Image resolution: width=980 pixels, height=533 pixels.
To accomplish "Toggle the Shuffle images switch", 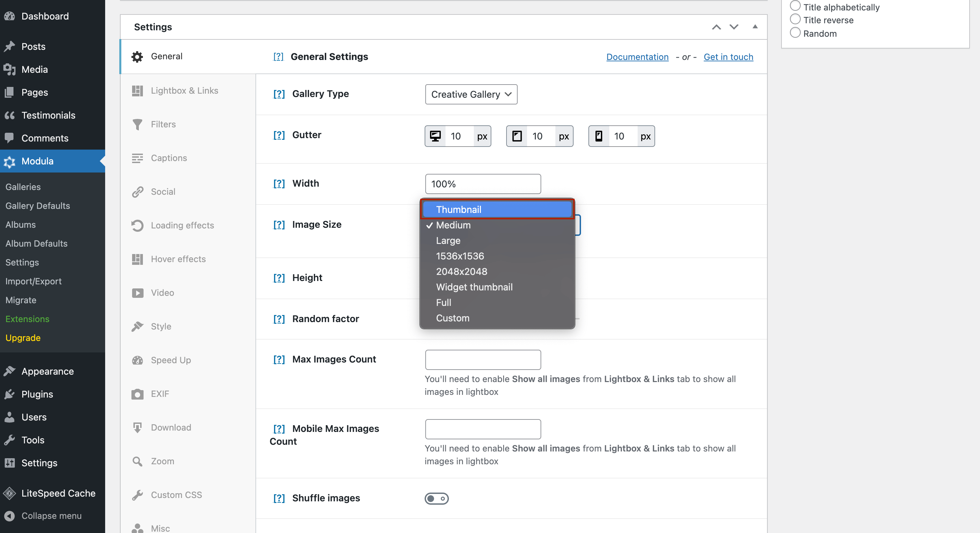I will pyautogui.click(x=436, y=498).
